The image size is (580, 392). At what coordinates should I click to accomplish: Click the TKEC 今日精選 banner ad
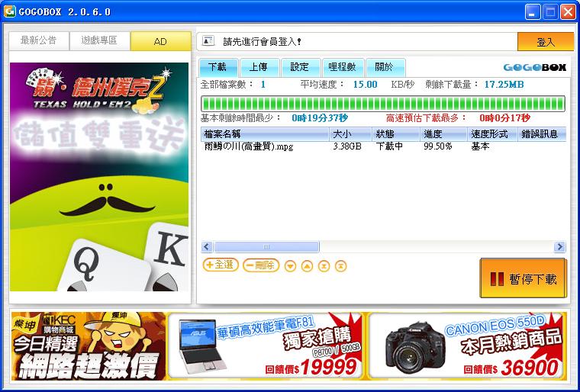pos(89,346)
